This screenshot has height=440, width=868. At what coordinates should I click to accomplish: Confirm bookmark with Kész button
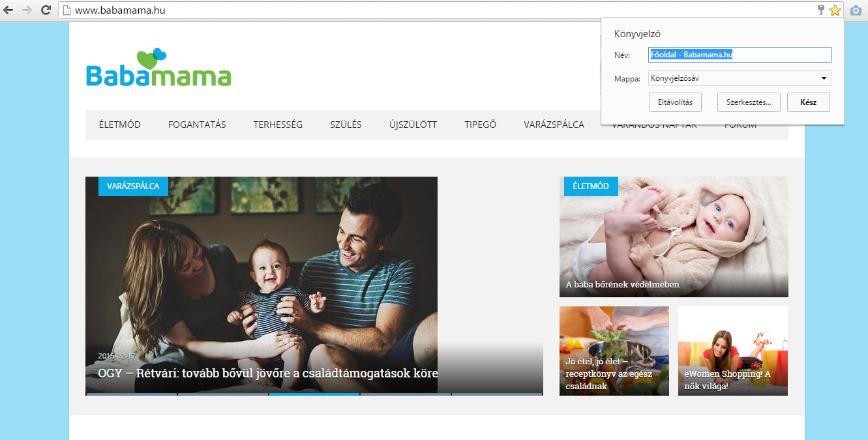pyautogui.click(x=809, y=102)
